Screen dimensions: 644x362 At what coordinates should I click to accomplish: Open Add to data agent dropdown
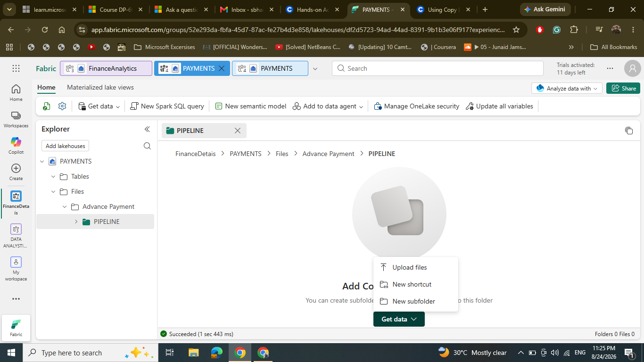coord(328,106)
